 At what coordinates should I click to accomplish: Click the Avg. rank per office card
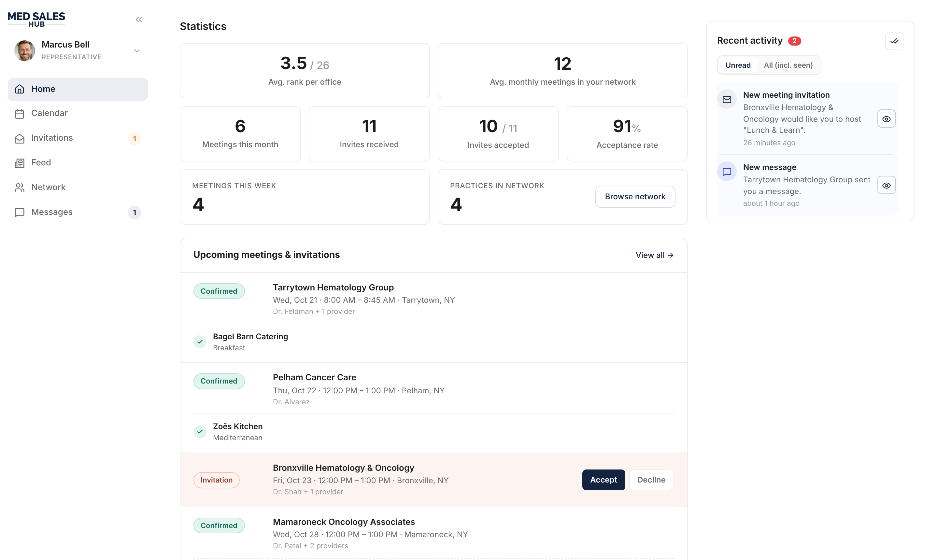(x=305, y=71)
